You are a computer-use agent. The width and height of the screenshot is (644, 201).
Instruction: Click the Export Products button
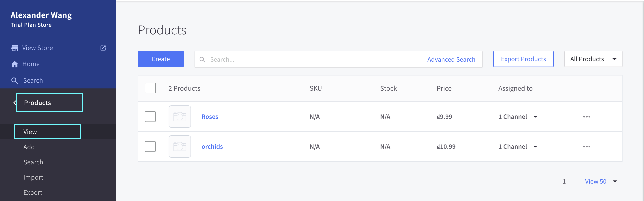coord(523,59)
